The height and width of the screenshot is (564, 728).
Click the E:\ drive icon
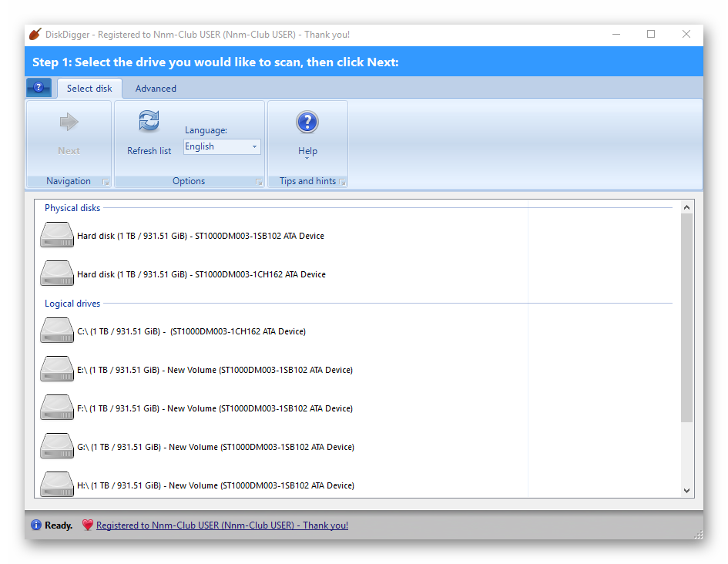click(57, 369)
